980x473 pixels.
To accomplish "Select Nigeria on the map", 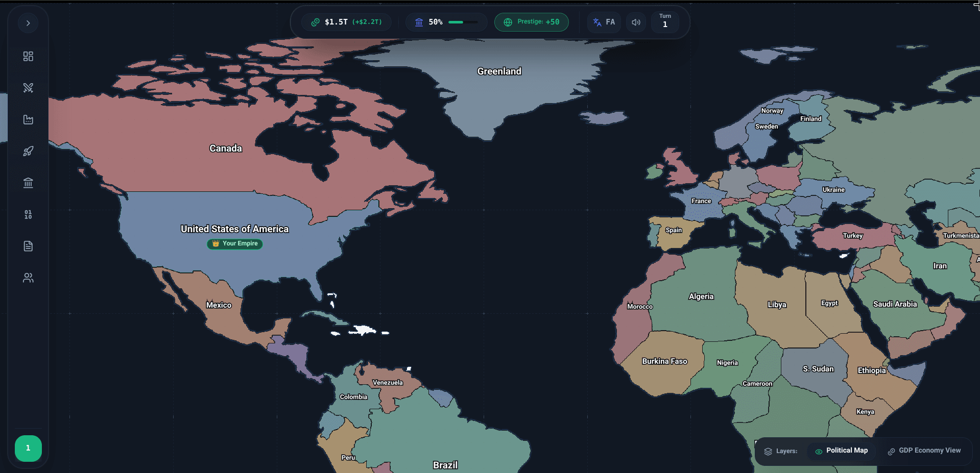I will [727, 363].
